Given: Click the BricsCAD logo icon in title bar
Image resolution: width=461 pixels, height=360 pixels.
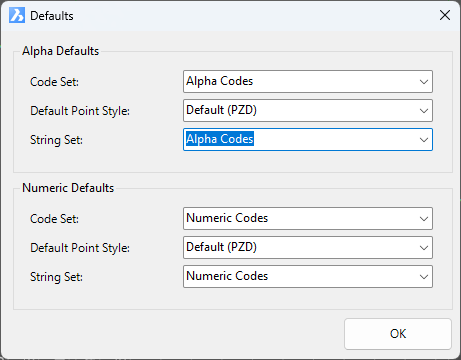Looking at the screenshot, I should coord(17,15).
